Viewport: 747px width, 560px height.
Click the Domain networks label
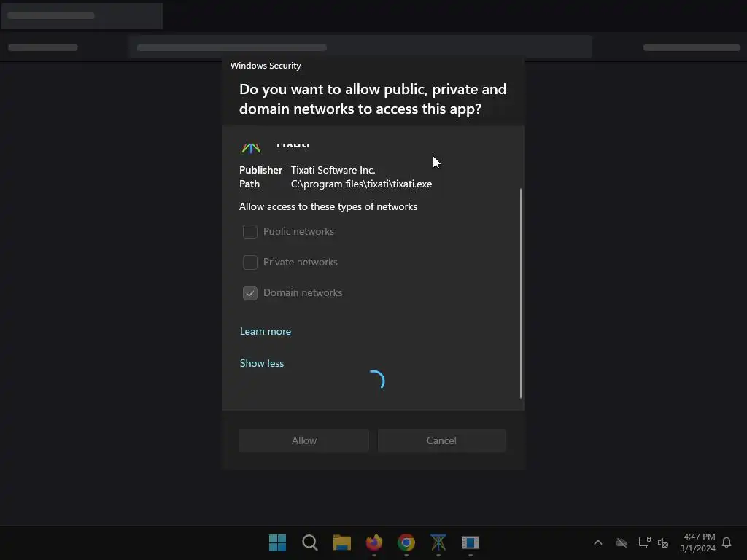(303, 292)
